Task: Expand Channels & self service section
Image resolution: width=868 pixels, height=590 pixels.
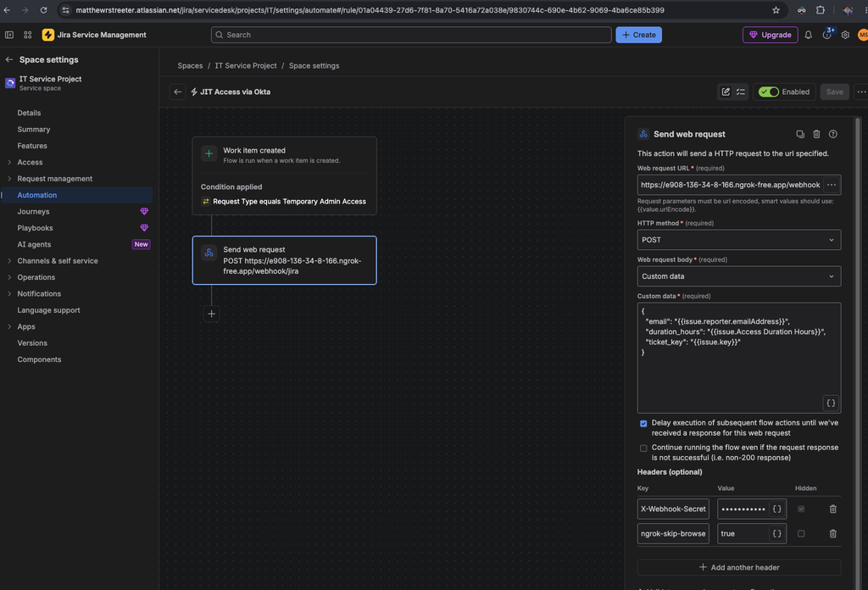Action: click(9, 261)
